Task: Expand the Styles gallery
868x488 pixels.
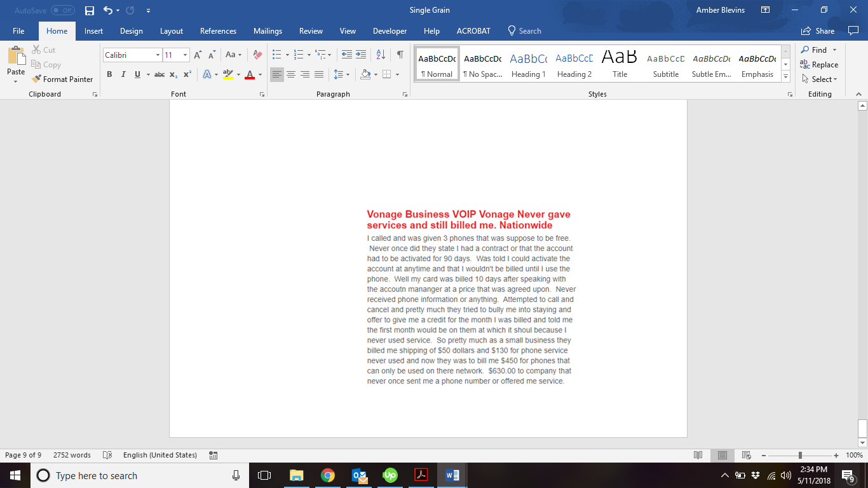Action: click(x=786, y=77)
